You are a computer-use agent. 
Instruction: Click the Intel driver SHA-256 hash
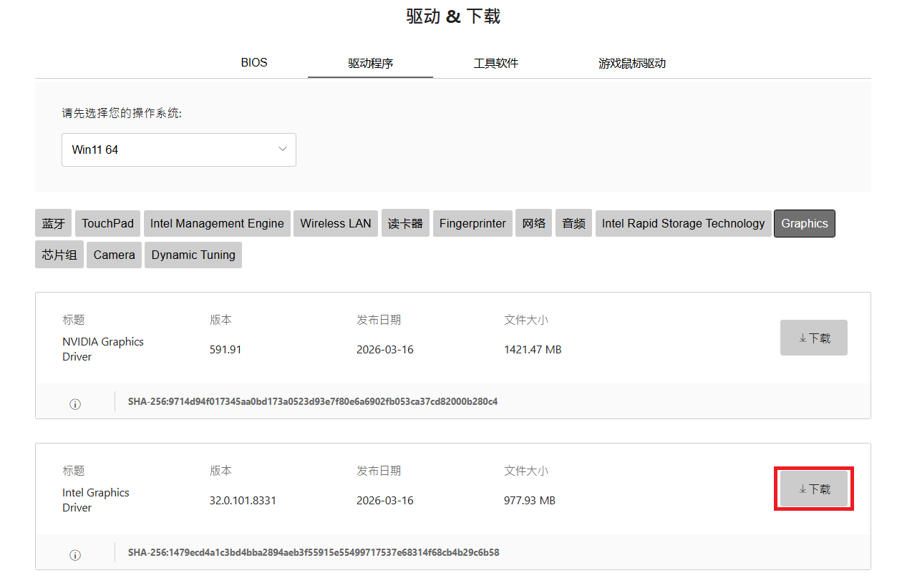pyautogui.click(x=314, y=552)
